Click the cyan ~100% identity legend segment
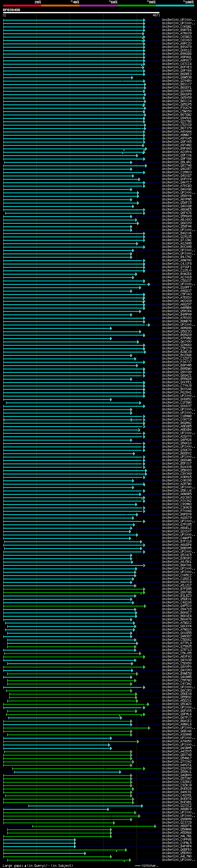197x868 pixels. point(175,6)
